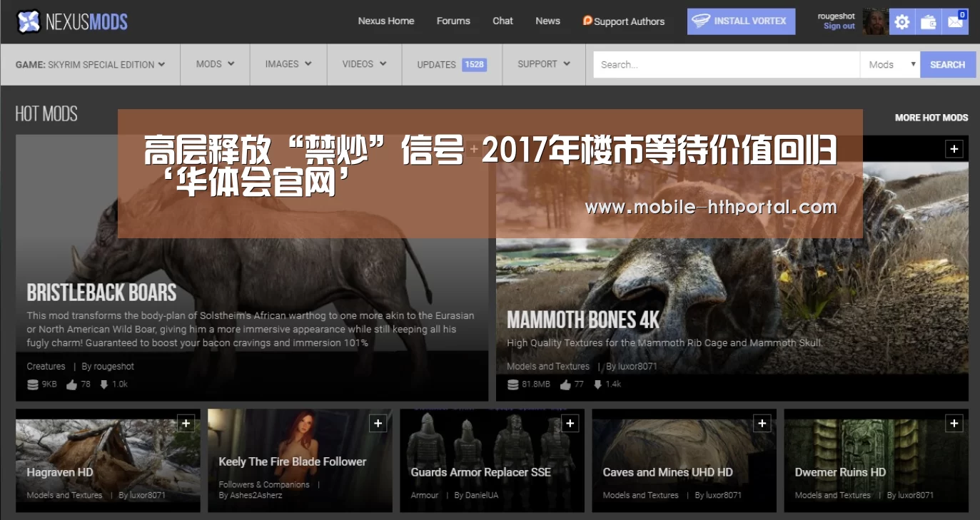Image resolution: width=980 pixels, height=520 pixels.
Task: Open the search category Mods dropdown
Action: point(890,64)
